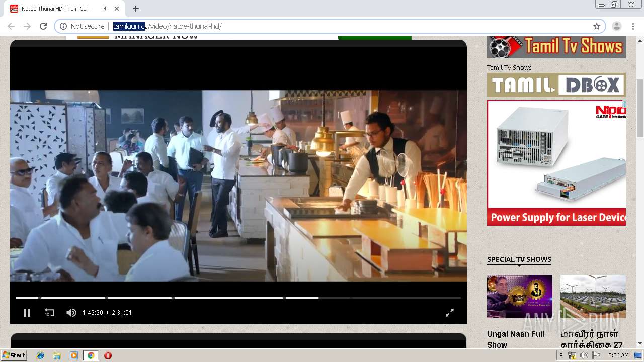
Task: Open the green ad banner button
Action: (x=375, y=38)
